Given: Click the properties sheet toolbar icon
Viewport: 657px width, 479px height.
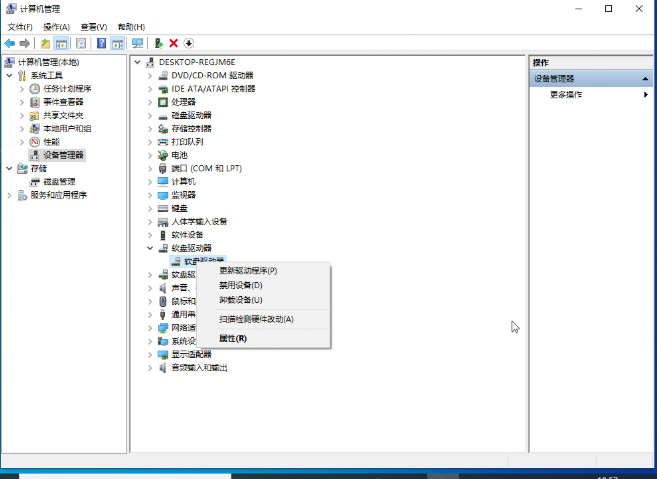Looking at the screenshot, I should 81,43.
